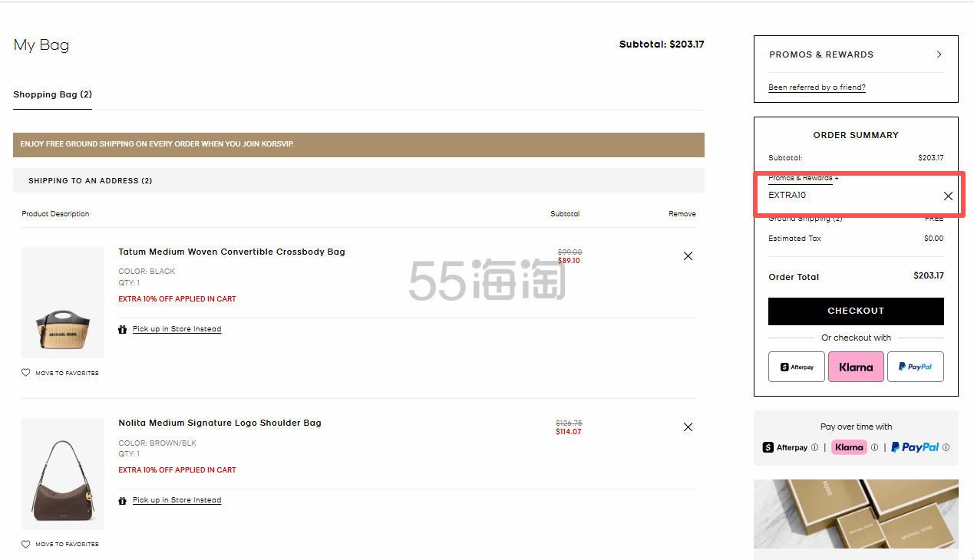Click heart icon under Nolita bag
974x560 pixels.
click(x=26, y=544)
